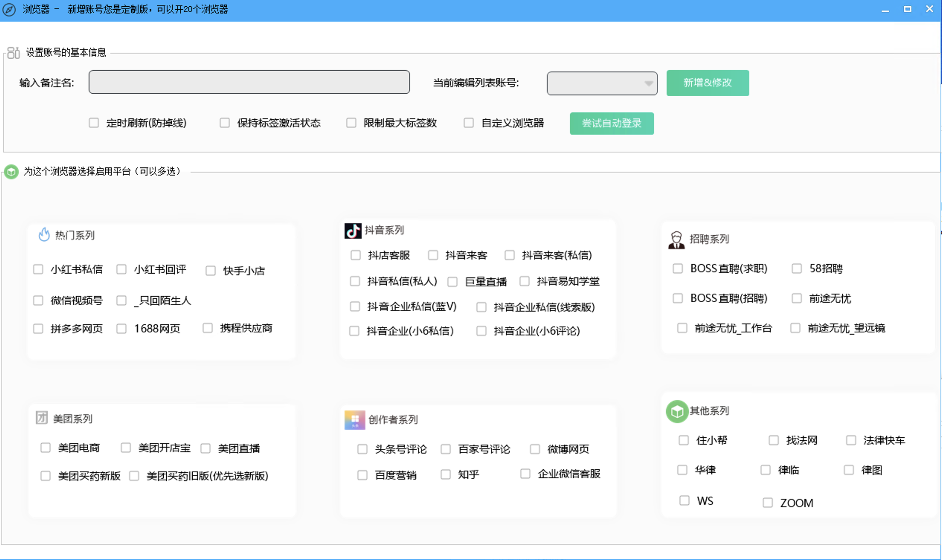
Task: Check the 快手小店 checkbox
Action: [x=211, y=271]
